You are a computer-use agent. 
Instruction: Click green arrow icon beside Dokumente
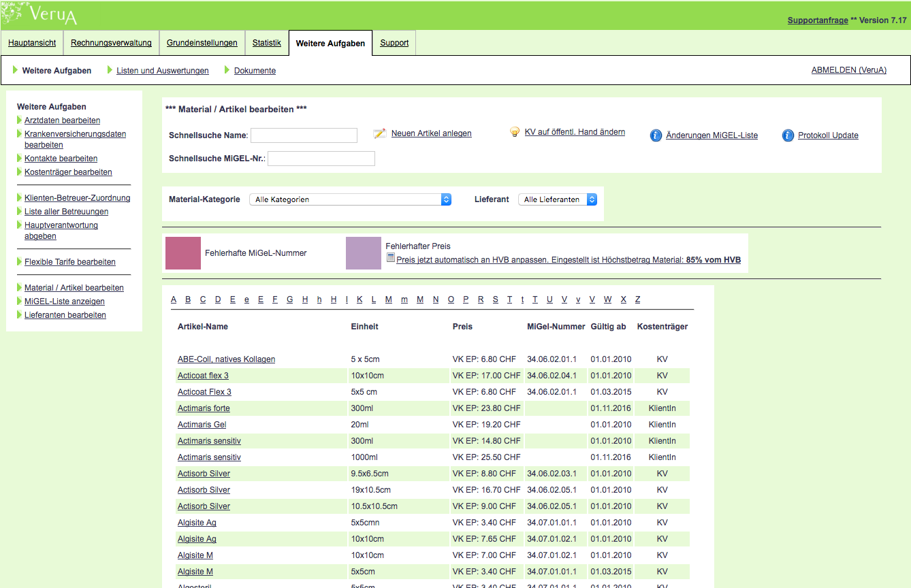click(x=227, y=70)
